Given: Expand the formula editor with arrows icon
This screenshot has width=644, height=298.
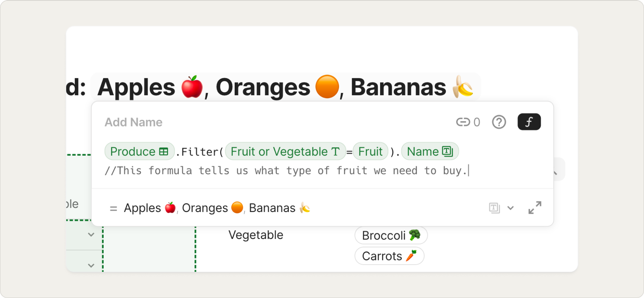Looking at the screenshot, I should [535, 208].
